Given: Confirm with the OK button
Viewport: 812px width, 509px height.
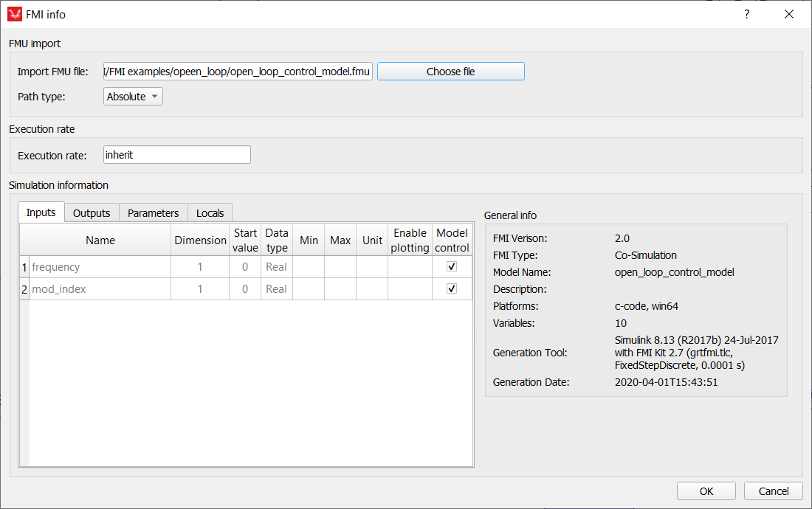Looking at the screenshot, I should 706,491.
